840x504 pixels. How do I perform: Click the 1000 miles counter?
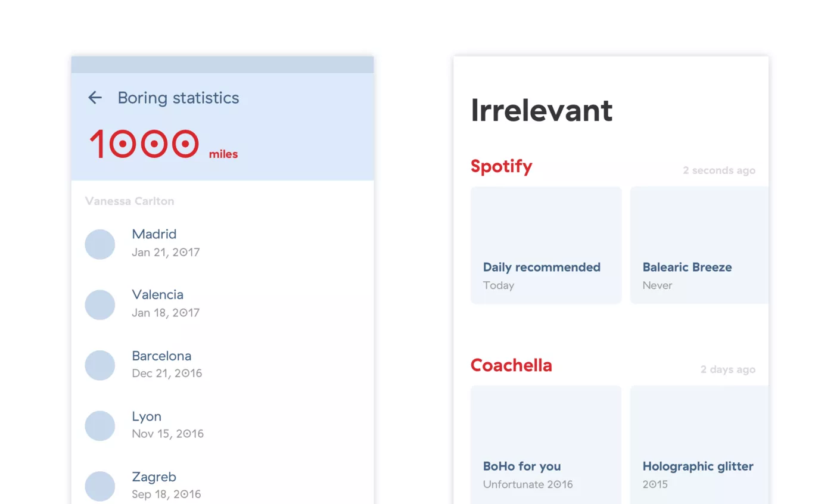pos(163,145)
